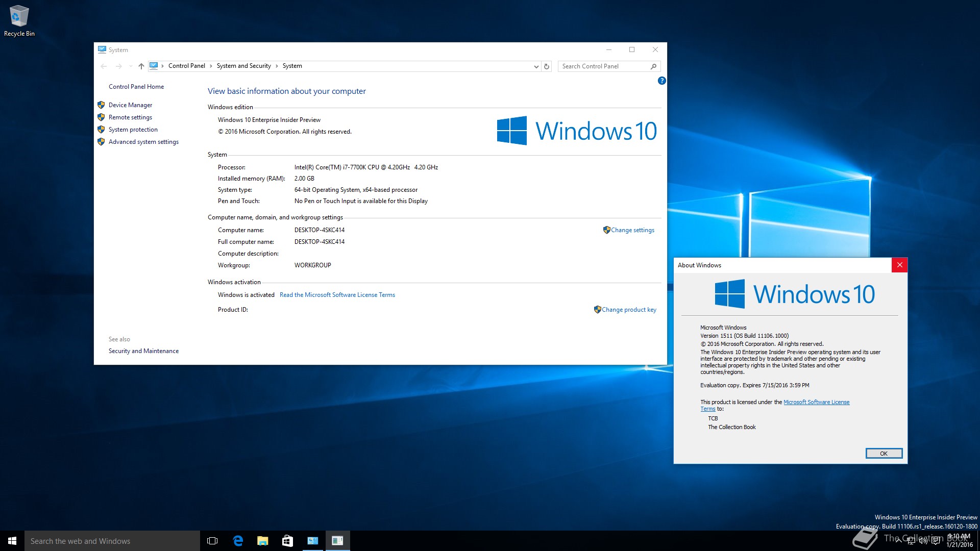Viewport: 980px width, 551px height.
Task: Open the Recycle Bin desktop icon
Action: tap(19, 21)
